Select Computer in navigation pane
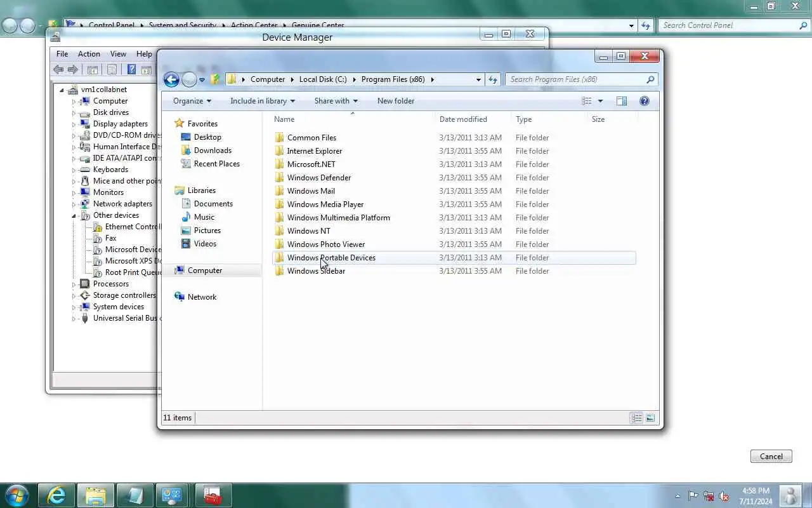The image size is (812, 508). [x=205, y=271]
